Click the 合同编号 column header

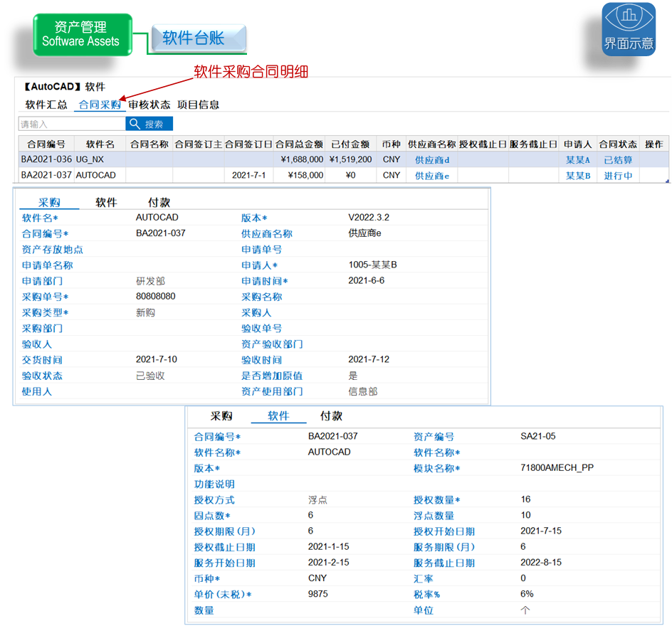pos(46,144)
